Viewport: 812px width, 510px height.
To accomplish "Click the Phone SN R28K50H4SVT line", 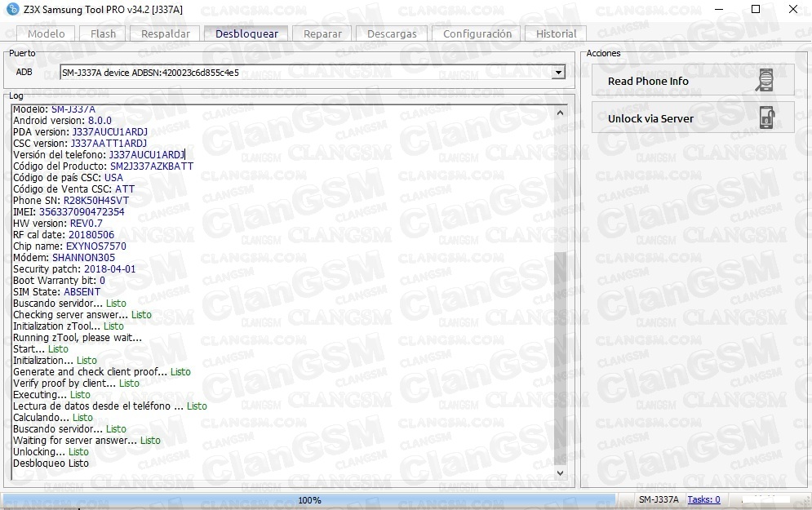I will tap(71, 201).
